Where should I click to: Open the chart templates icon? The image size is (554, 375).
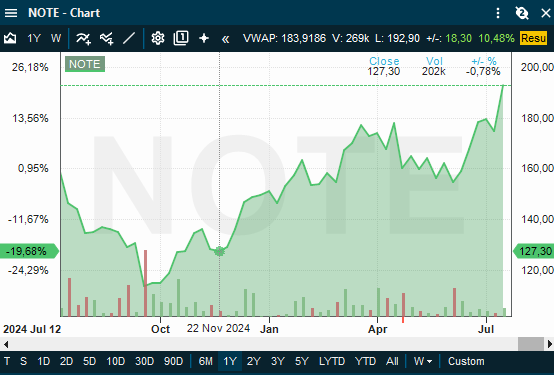pos(181,38)
